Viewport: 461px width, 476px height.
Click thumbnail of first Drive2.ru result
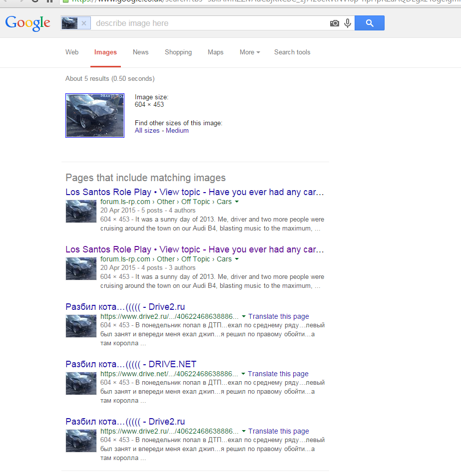click(81, 326)
